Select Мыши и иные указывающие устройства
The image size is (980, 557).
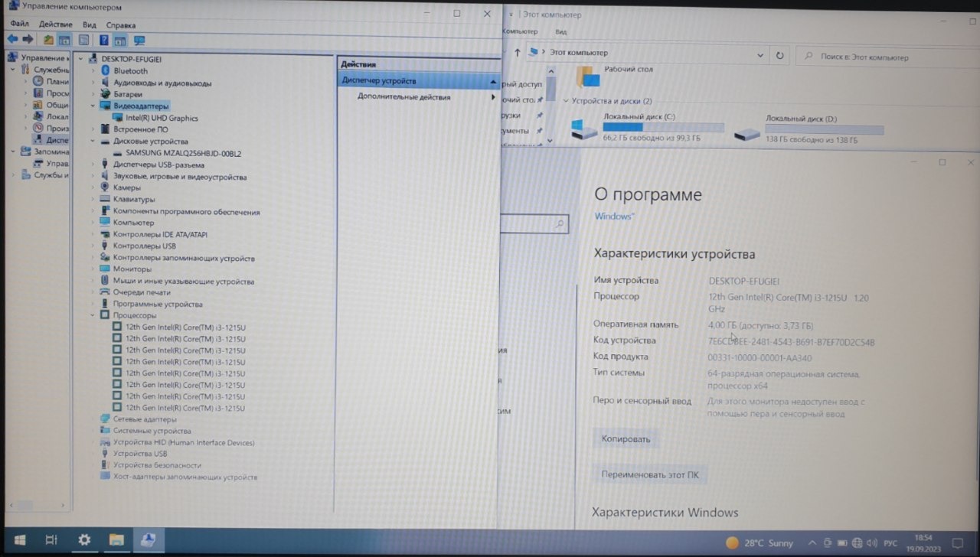tap(184, 281)
